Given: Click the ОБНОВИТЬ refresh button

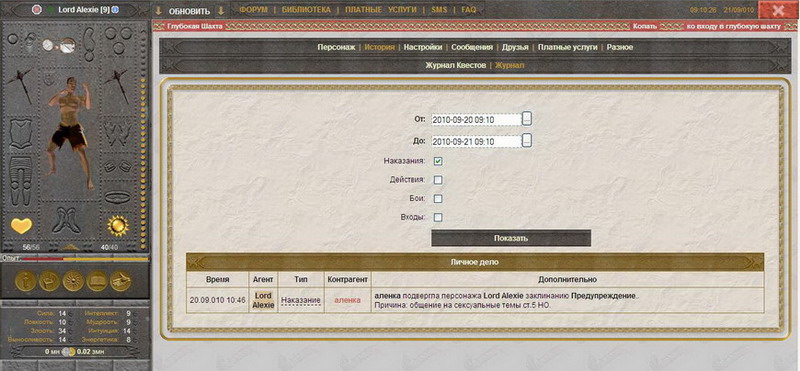Looking at the screenshot, I should click(189, 11).
